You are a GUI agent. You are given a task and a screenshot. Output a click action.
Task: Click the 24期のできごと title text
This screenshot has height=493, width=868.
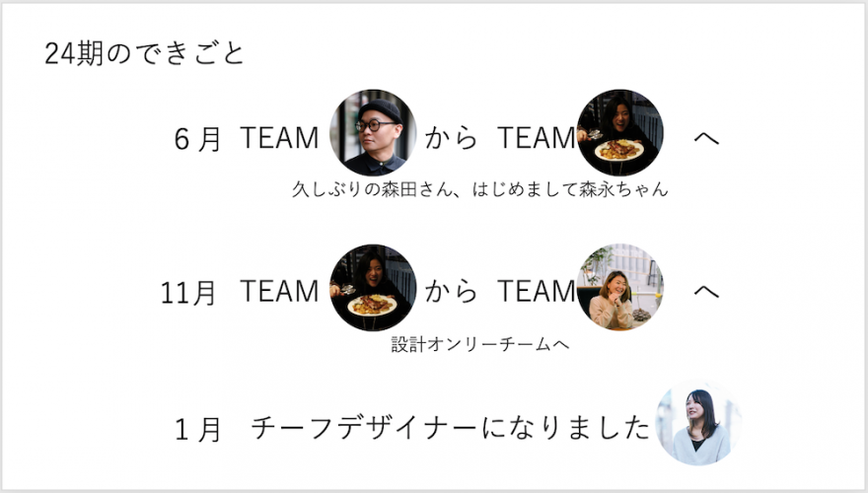[x=144, y=53]
